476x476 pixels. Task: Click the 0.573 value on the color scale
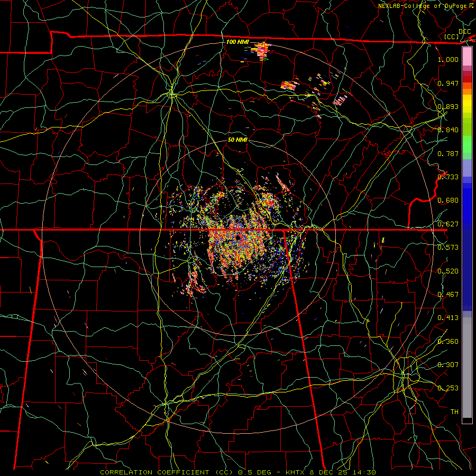coord(448,248)
